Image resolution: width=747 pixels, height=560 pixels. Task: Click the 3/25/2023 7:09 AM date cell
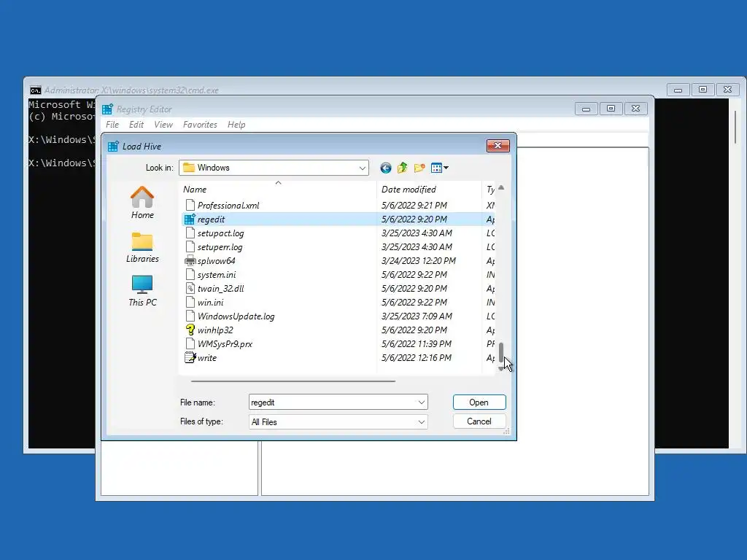coord(417,316)
